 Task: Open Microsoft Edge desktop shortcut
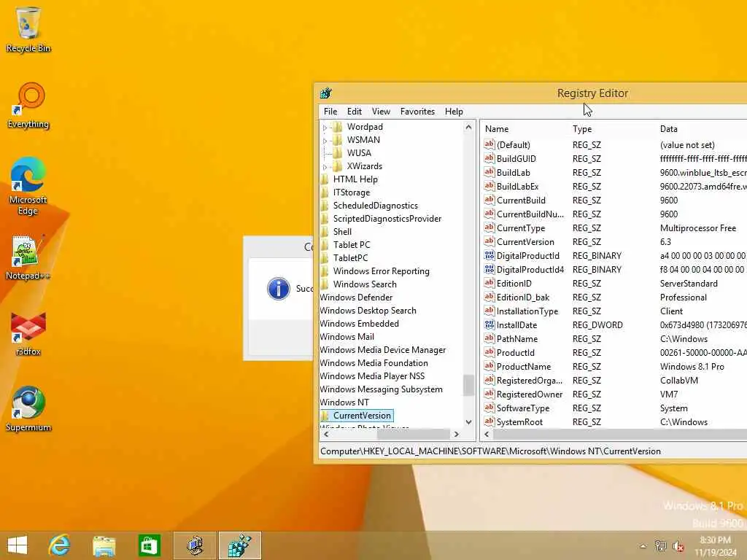[x=28, y=186]
